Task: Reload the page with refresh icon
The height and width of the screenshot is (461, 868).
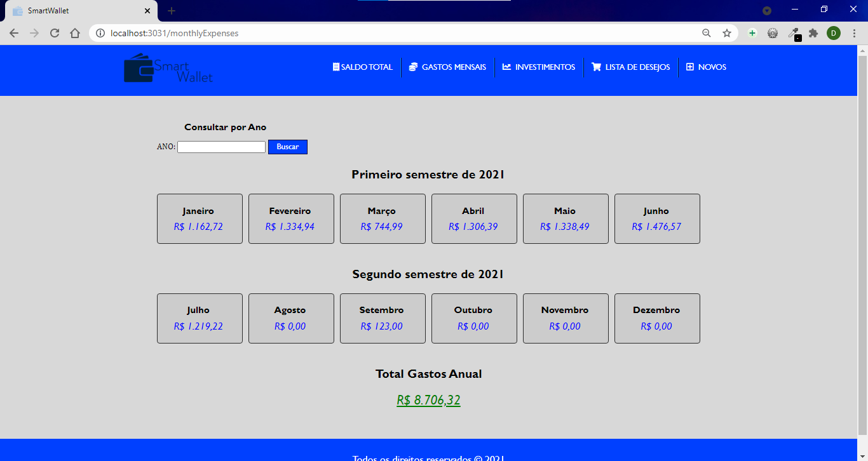Action: pos(55,33)
